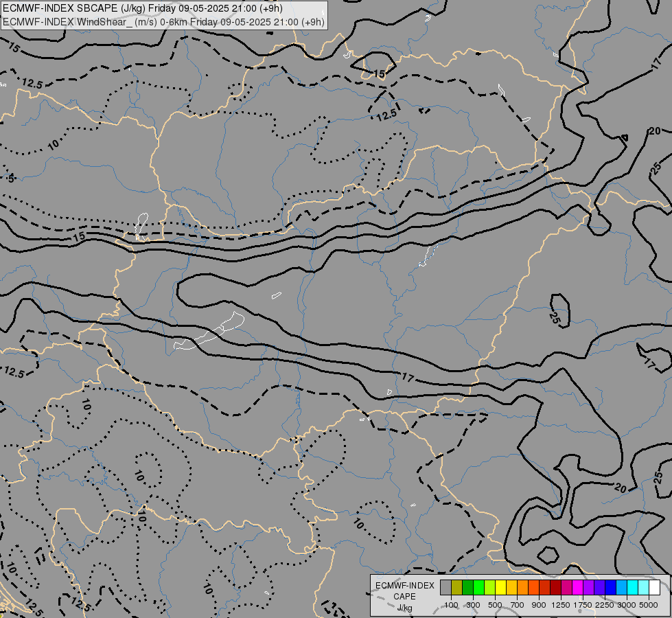
Task: Click the legend value 100
Action: pyautogui.click(x=451, y=605)
